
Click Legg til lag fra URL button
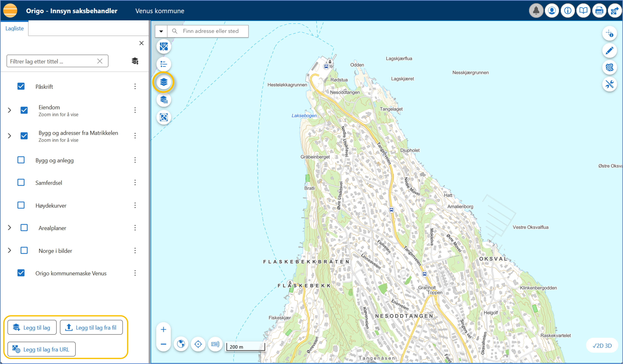pos(41,349)
